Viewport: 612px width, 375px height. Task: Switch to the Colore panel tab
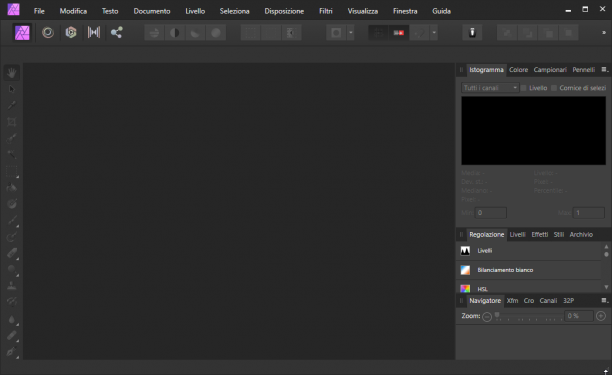click(x=518, y=70)
